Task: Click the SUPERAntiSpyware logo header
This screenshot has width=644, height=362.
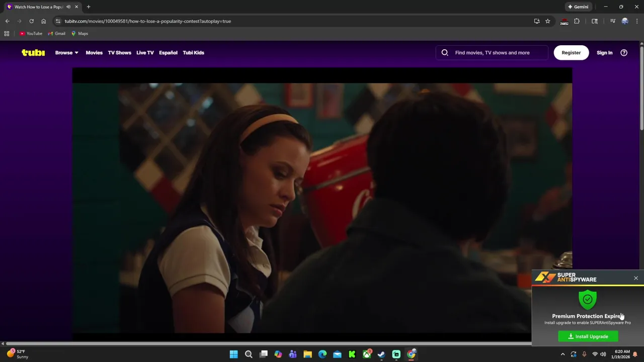Action: pos(566,277)
